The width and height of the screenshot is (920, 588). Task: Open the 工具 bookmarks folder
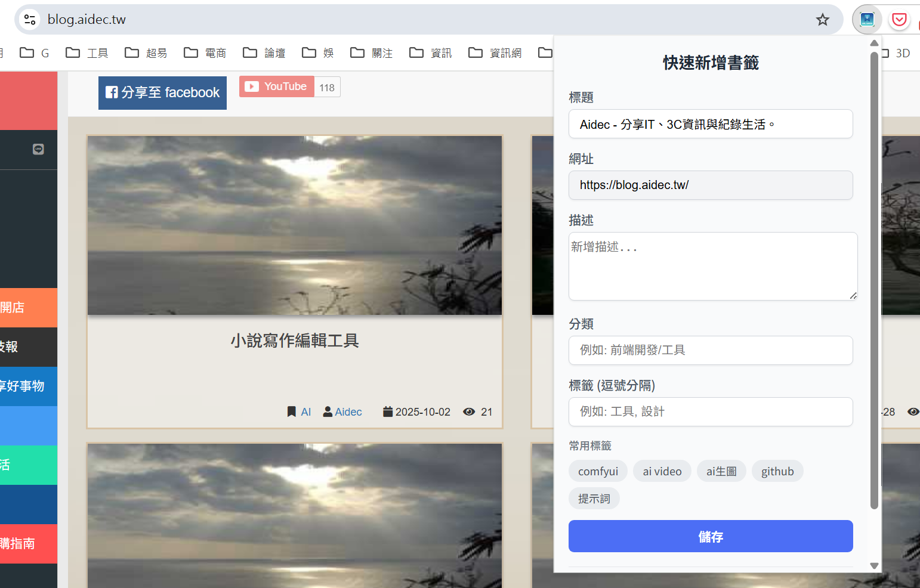pyautogui.click(x=87, y=53)
